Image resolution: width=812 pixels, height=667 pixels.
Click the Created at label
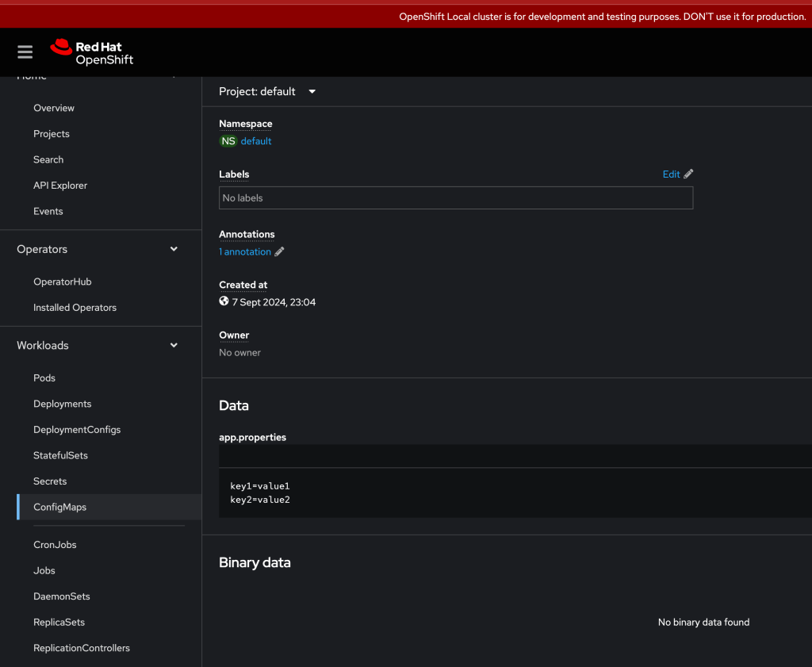(243, 285)
